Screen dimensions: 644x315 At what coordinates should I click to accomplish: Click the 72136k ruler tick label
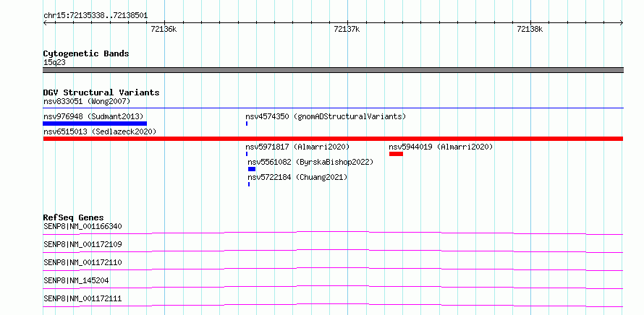click(x=164, y=29)
